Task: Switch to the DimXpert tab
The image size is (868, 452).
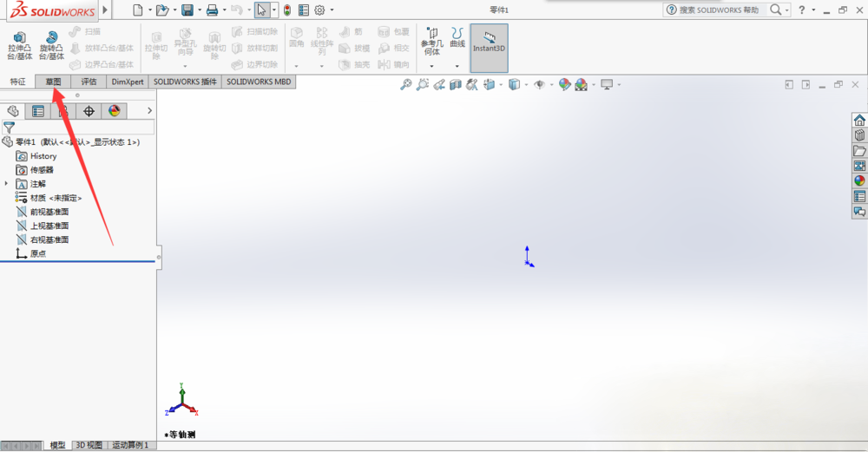Action: pos(128,82)
